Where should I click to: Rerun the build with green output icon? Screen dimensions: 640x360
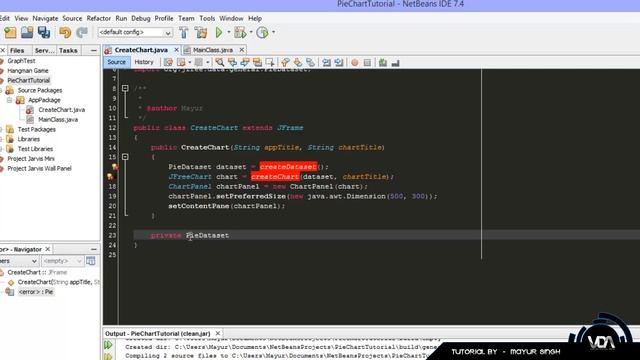coord(108,345)
